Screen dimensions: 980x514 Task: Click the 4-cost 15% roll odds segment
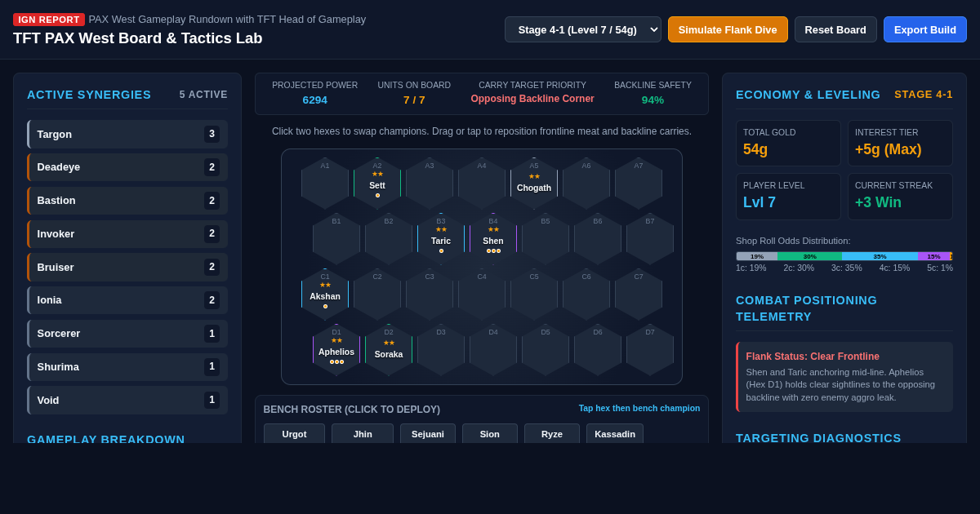pyautogui.click(x=933, y=256)
